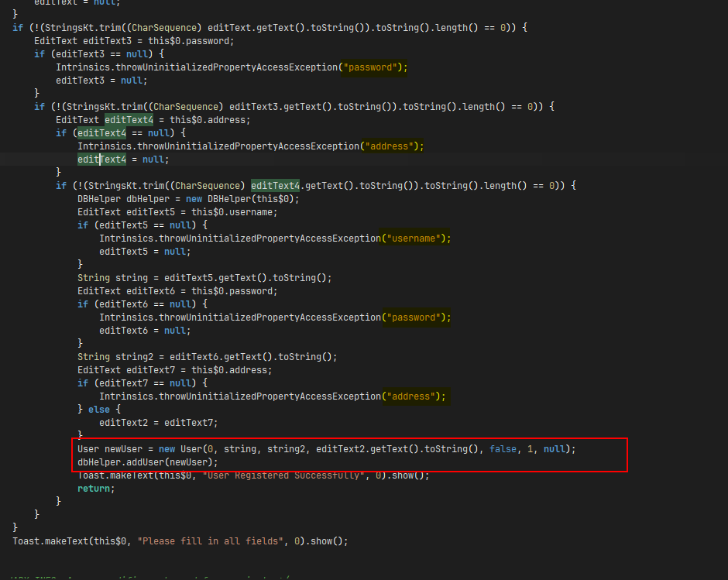
Task: Select the "password" string above 'editText3 = null;'
Action: pyautogui.click(x=370, y=67)
